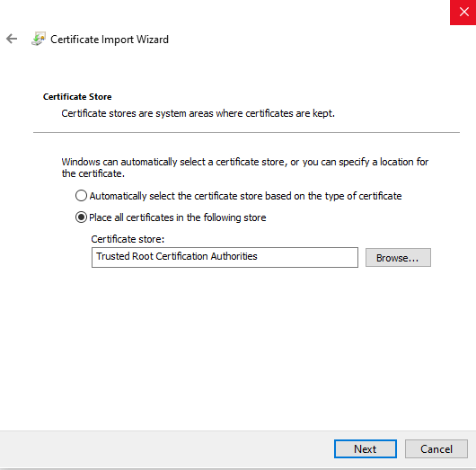Click the gray footer bar beside Next
This screenshot has width=476, height=470.
coord(167,448)
